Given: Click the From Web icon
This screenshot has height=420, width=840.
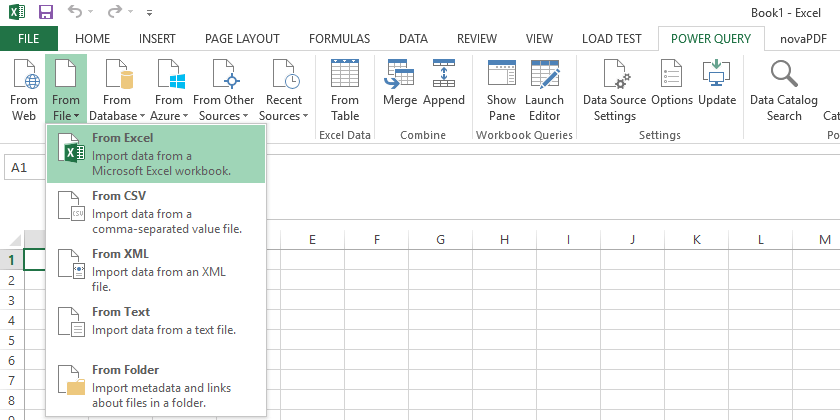Looking at the screenshot, I should [x=24, y=89].
